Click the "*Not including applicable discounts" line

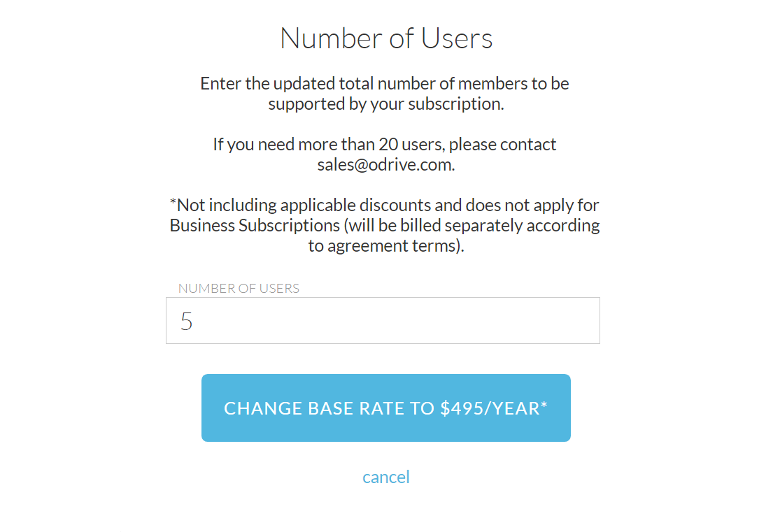click(x=385, y=206)
